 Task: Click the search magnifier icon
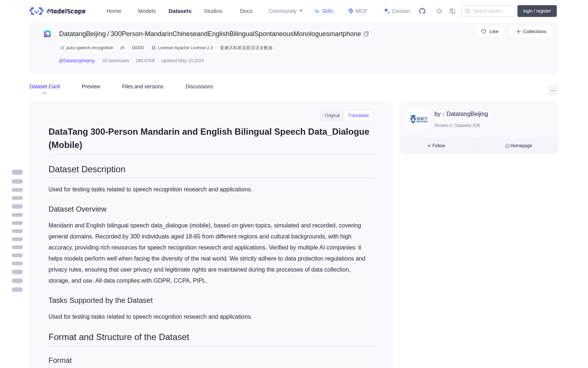tap(467, 11)
